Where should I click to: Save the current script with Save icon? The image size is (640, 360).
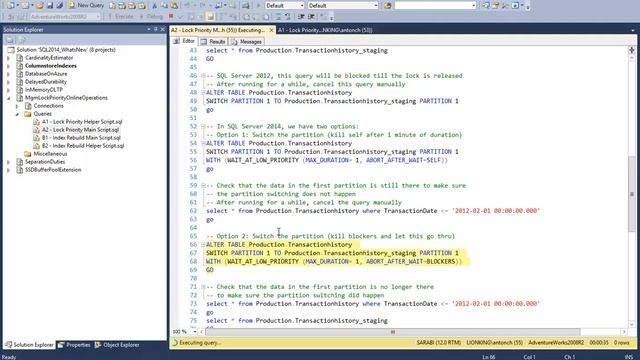(50, 6)
